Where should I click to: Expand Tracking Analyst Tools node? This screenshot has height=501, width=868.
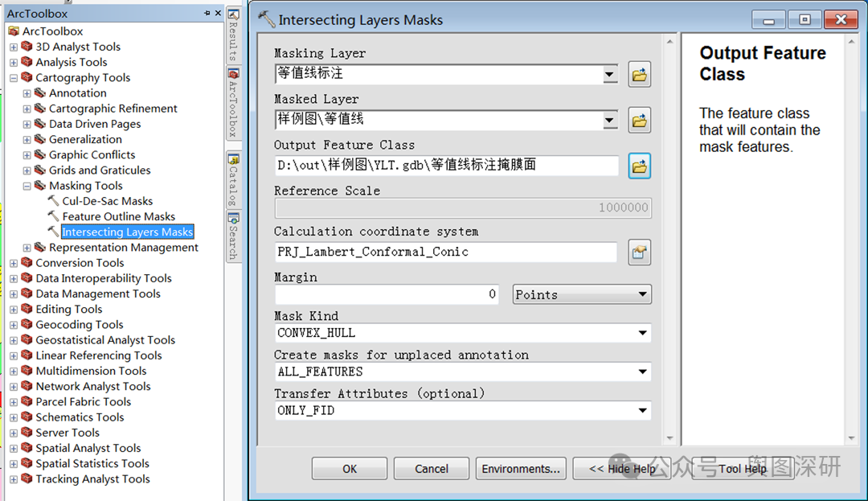14,479
